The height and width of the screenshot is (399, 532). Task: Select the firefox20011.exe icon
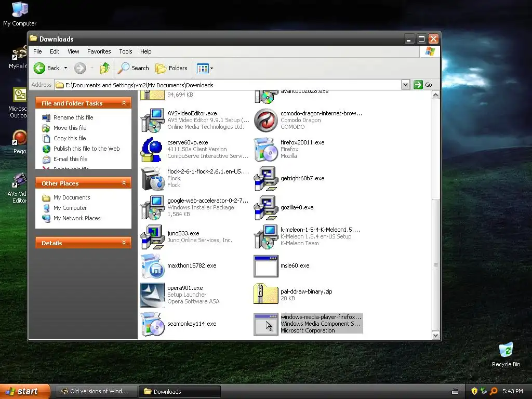[266, 150]
